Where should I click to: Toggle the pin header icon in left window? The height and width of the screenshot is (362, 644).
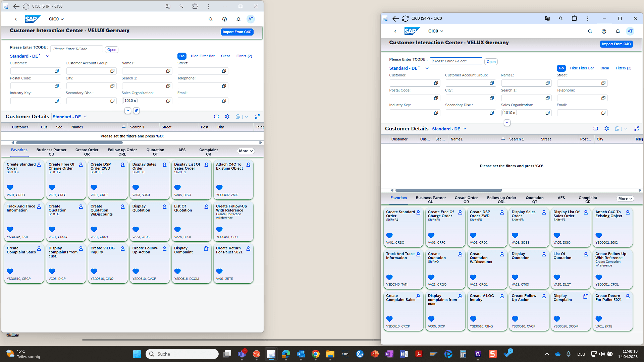(x=136, y=111)
